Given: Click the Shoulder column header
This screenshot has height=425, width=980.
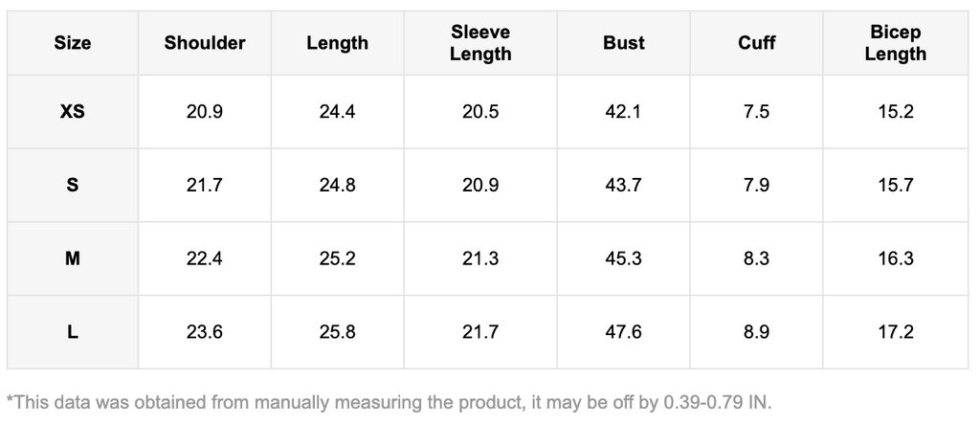Looking at the screenshot, I should (x=205, y=43).
